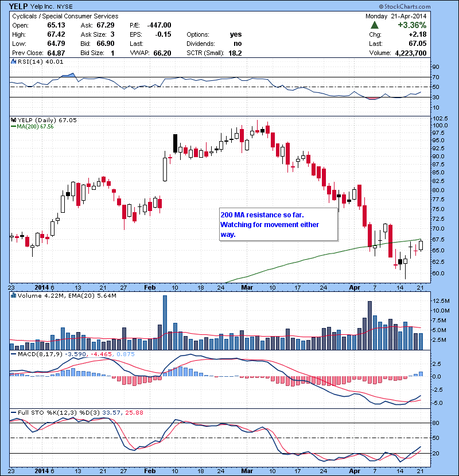The image size is (459, 476).
Task: Click the High value 67.42
Action: click(x=56, y=34)
